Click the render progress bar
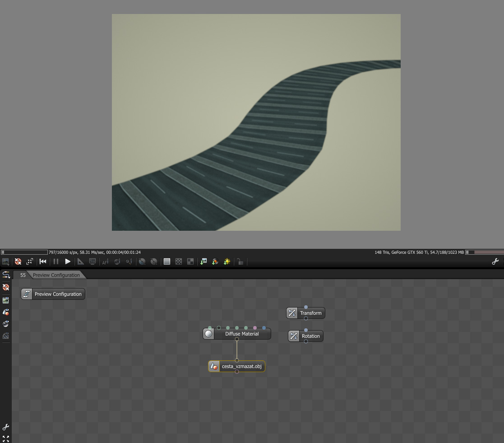Image resolution: width=504 pixels, height=443 pixels. [24, 252]
